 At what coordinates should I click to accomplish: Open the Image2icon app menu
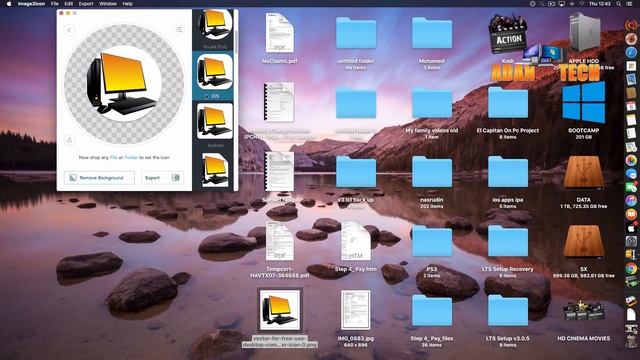pyautogui.click(x=31, y=4)
